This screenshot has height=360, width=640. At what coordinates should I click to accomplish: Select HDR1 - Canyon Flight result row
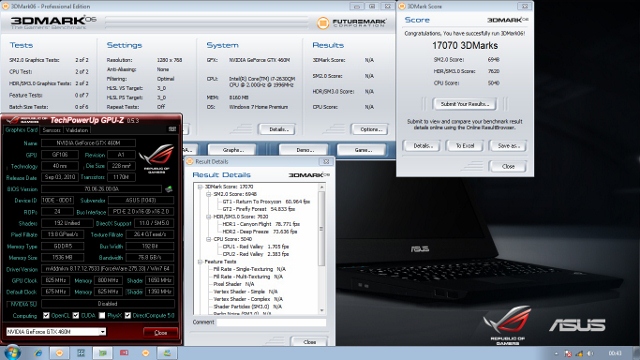click(261, 224)
